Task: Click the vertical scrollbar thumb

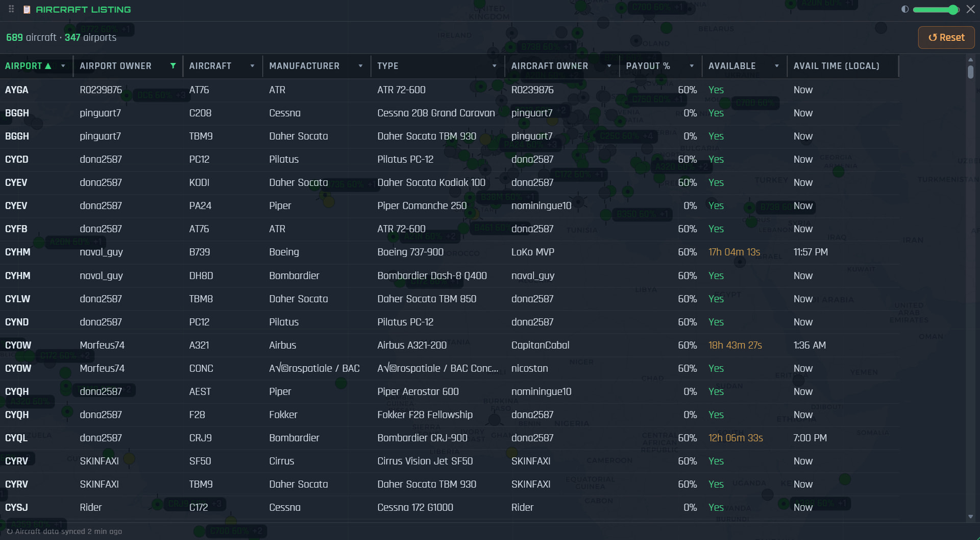Action: [x=970, y=72]
